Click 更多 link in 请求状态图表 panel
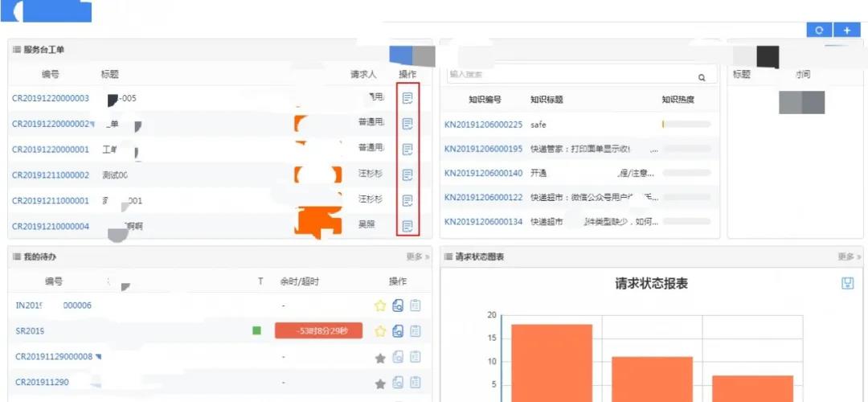Viewport: 868px width, 402px height. (850, 257)
